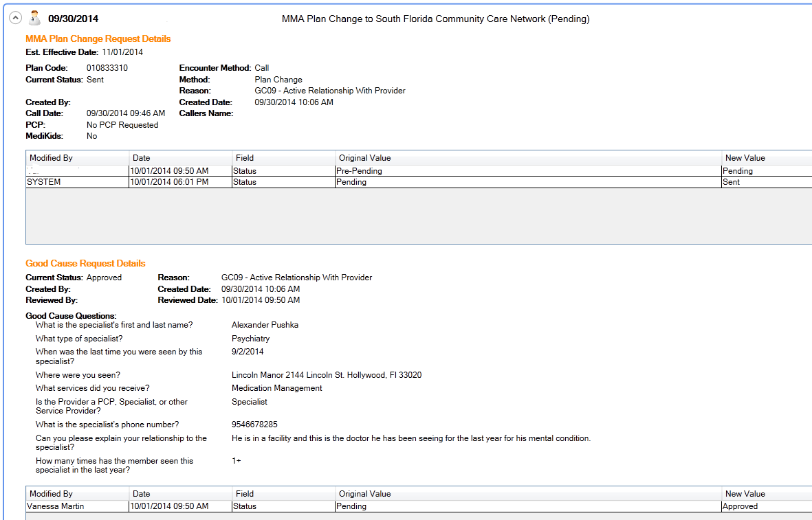Click the Approved cell in the lower table
This screenshot has height=520, width=812.
740,506
